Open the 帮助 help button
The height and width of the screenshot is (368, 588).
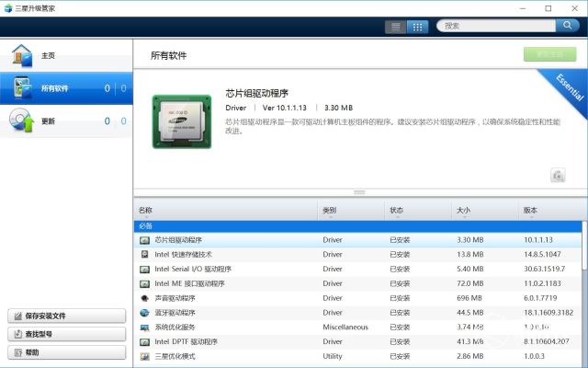tap(67, 352)
